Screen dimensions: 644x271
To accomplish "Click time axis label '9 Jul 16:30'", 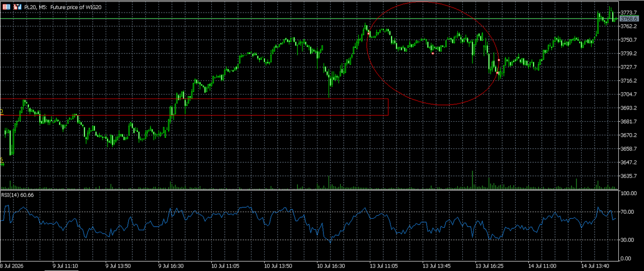I will click(171, 265).
